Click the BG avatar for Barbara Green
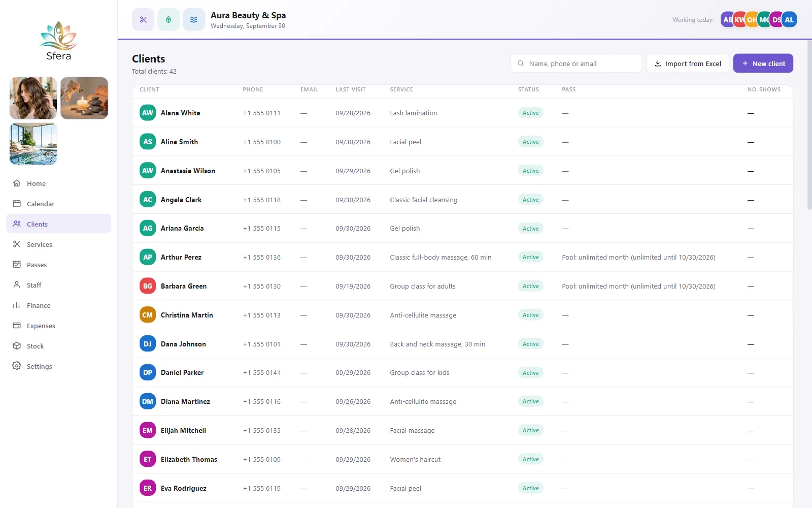Screen dimensions: 812x508 148,286
